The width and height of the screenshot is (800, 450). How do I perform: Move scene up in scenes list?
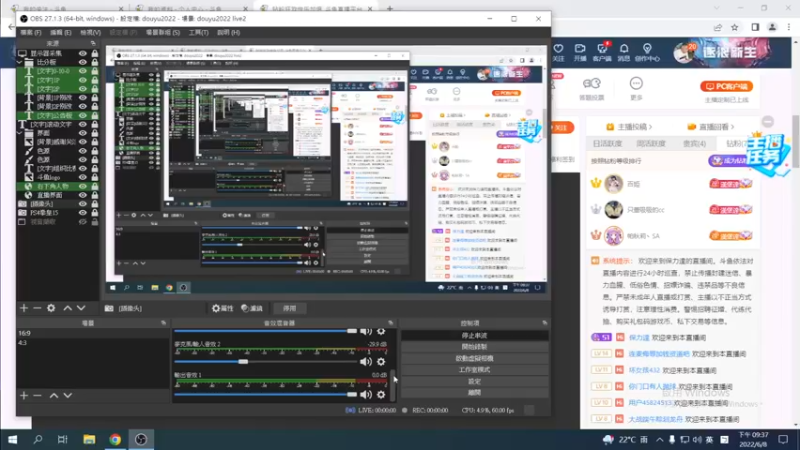pyautogui.click(x=54, y=395)
